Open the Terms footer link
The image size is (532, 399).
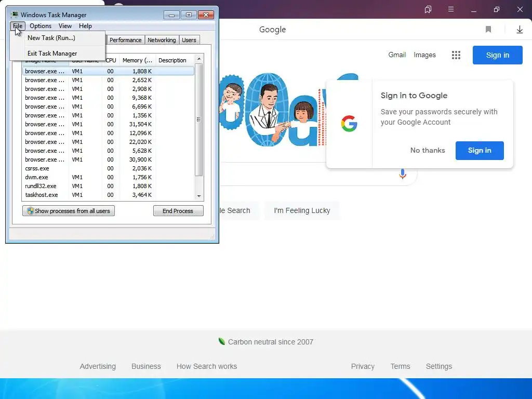[x=401, y=366]
